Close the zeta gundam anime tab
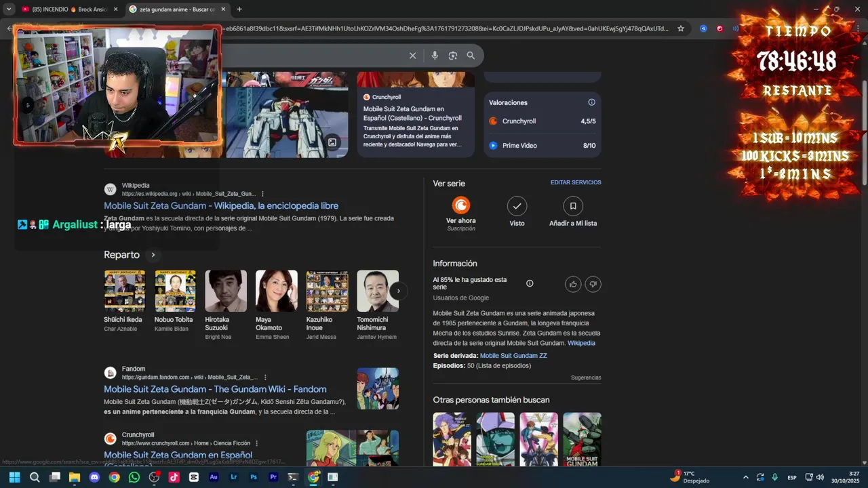Image resolution: width=868 pixels, height=488 pixels. click(x=223, y=9)
